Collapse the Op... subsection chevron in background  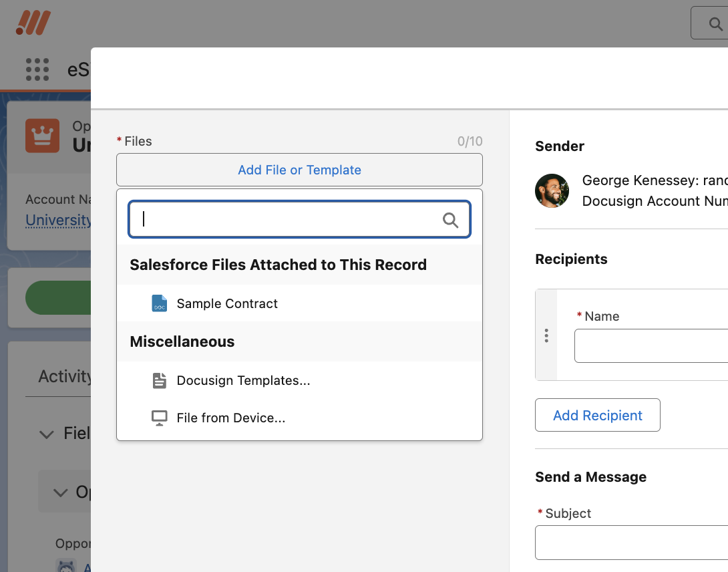pyautogui.click(x=61, y=492)
